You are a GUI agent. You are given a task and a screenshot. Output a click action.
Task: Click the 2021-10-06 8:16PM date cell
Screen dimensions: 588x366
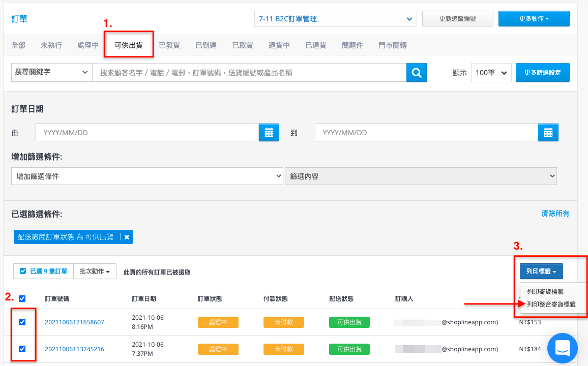point(148,322)
